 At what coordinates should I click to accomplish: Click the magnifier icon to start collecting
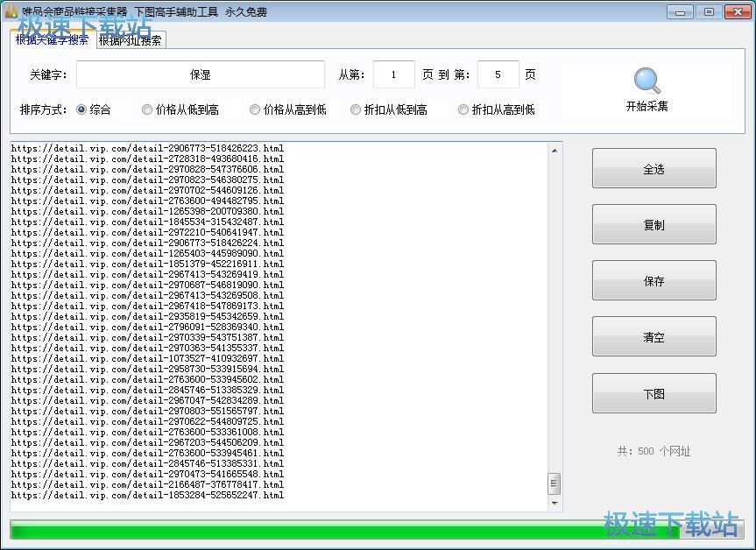coord(646,81)
